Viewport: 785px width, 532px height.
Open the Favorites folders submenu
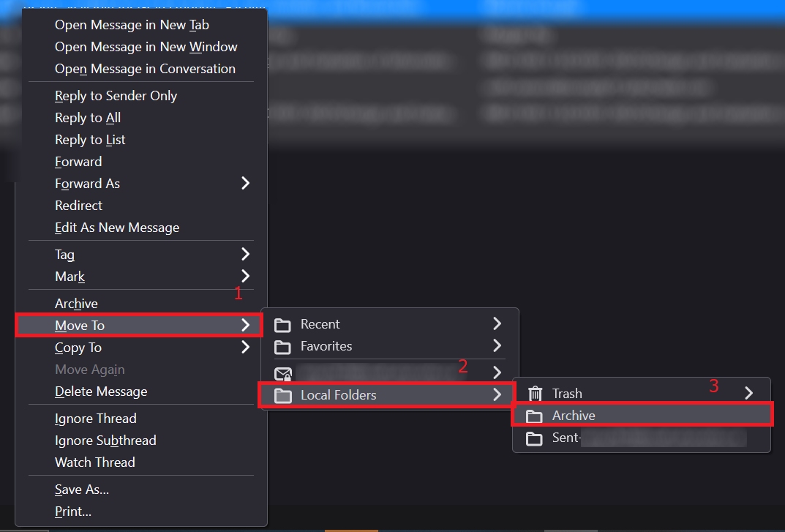pyautogui.click(x=389, y=347)
